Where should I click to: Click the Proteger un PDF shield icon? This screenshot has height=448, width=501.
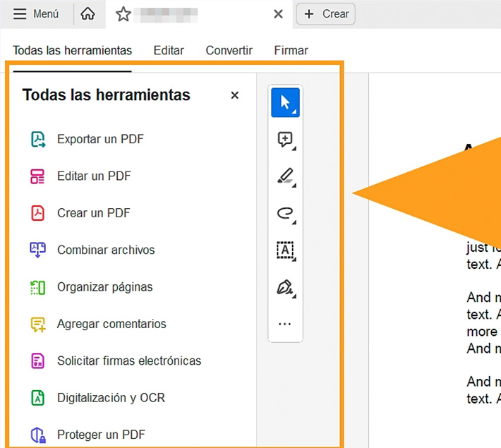point(37,435)
